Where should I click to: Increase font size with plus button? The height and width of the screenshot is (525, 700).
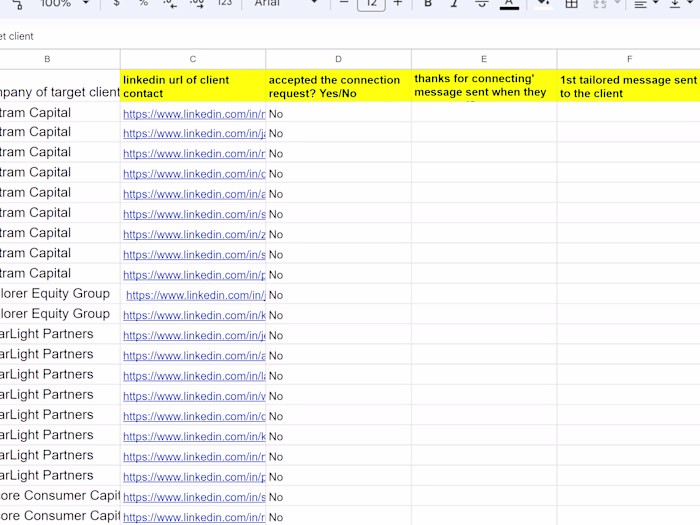point(398,3)
